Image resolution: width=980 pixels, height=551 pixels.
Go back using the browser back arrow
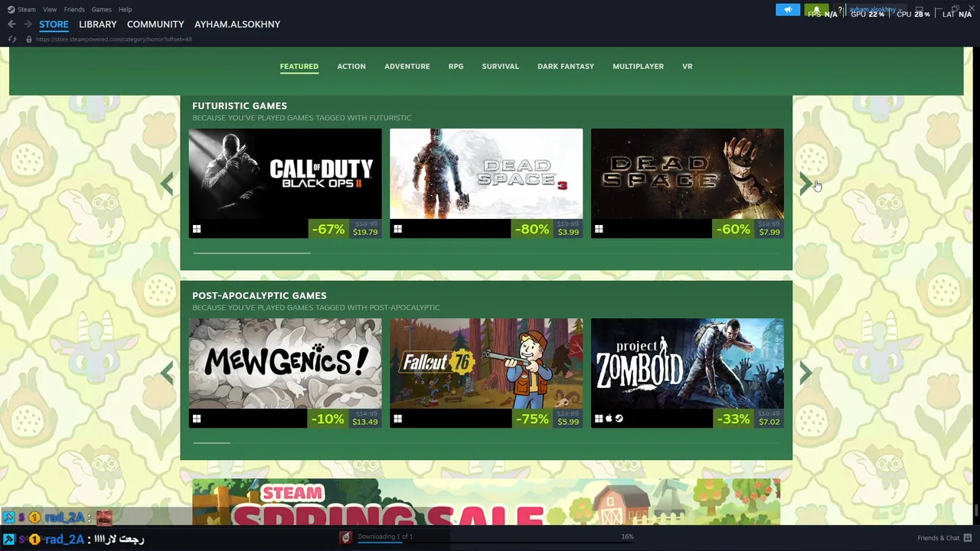tap(11, 24)
